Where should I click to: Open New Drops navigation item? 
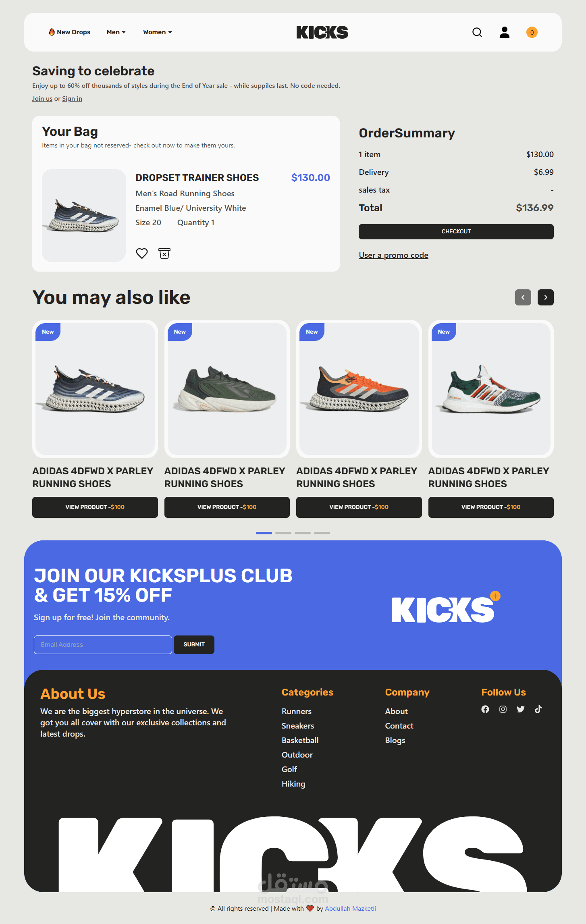pos(70,32)
